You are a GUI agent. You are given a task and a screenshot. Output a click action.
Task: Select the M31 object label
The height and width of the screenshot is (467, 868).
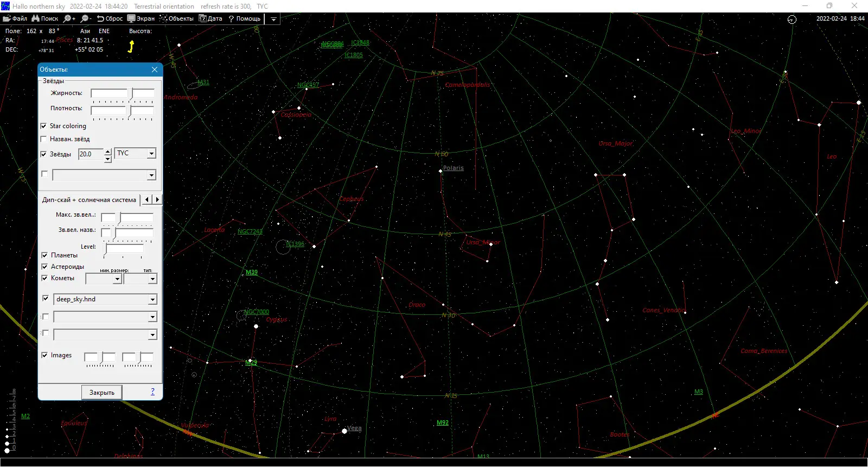pyautogui.click(x=203, y=83)
